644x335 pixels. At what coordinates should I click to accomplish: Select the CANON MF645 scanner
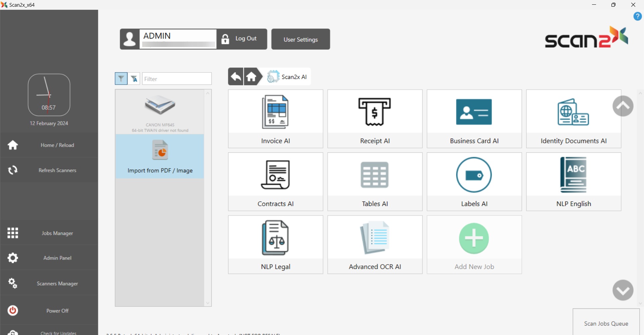(160, 112)
